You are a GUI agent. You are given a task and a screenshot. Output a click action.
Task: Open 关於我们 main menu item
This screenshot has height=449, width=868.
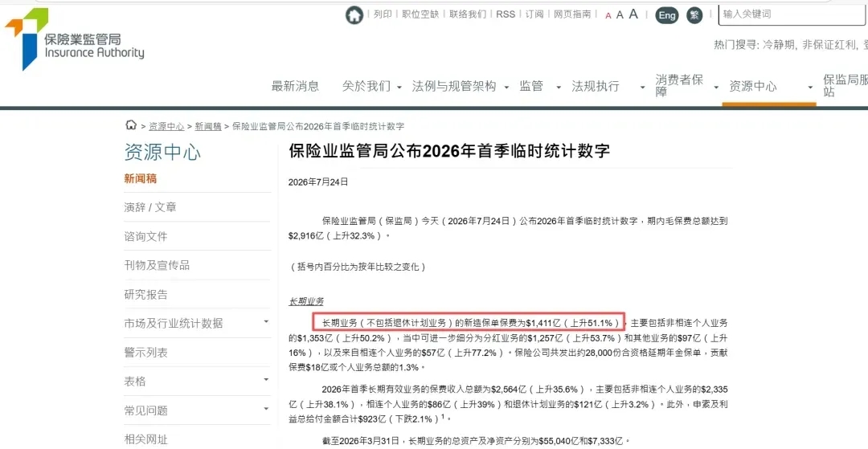click(x=366, y=86)
